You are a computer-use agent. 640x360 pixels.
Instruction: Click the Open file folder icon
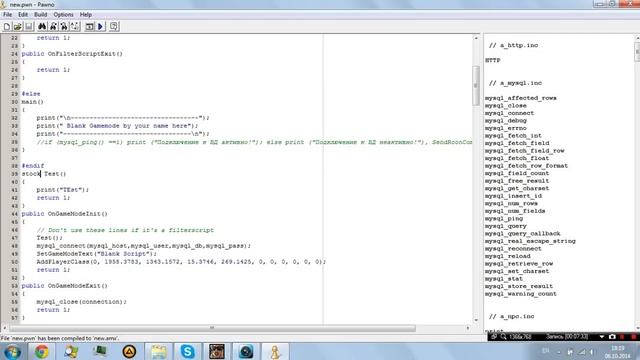18,27
